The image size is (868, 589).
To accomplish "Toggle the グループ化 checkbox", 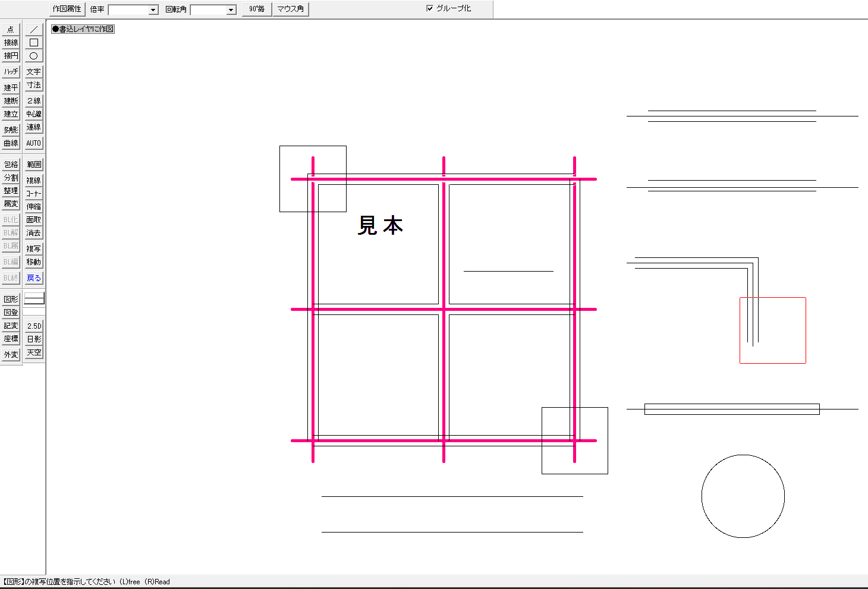I will [x=430, y=8].
